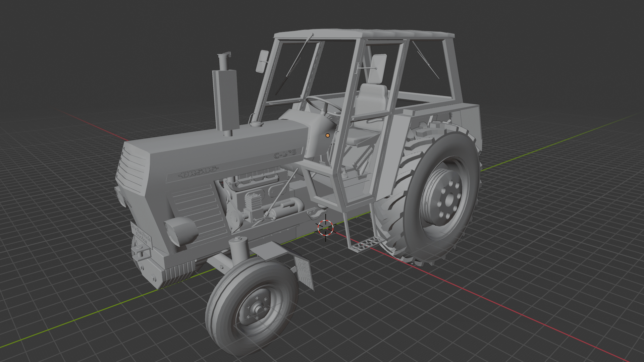This screenshot has height=362, width=644.
Task: Click the C-385 badge on the hood
Action: click(285, 154)
